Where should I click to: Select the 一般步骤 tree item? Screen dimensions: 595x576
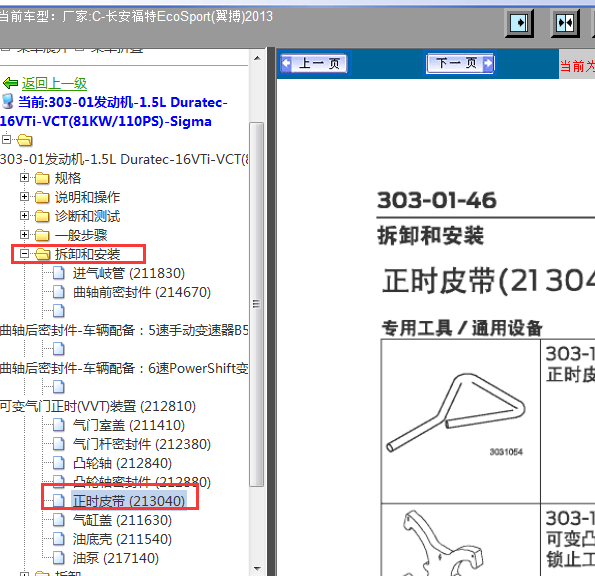[81, 235]
